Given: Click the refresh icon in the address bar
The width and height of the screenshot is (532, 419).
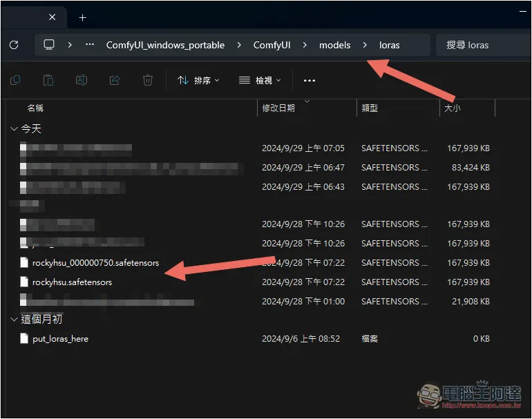Looking at the screenshot, I should click(x=14, y=45).
